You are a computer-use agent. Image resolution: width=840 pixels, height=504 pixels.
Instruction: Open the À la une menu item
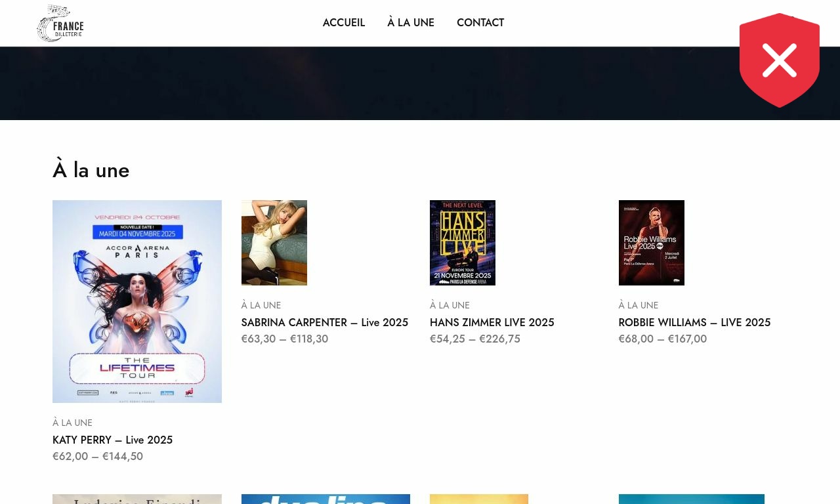(411, 22)
